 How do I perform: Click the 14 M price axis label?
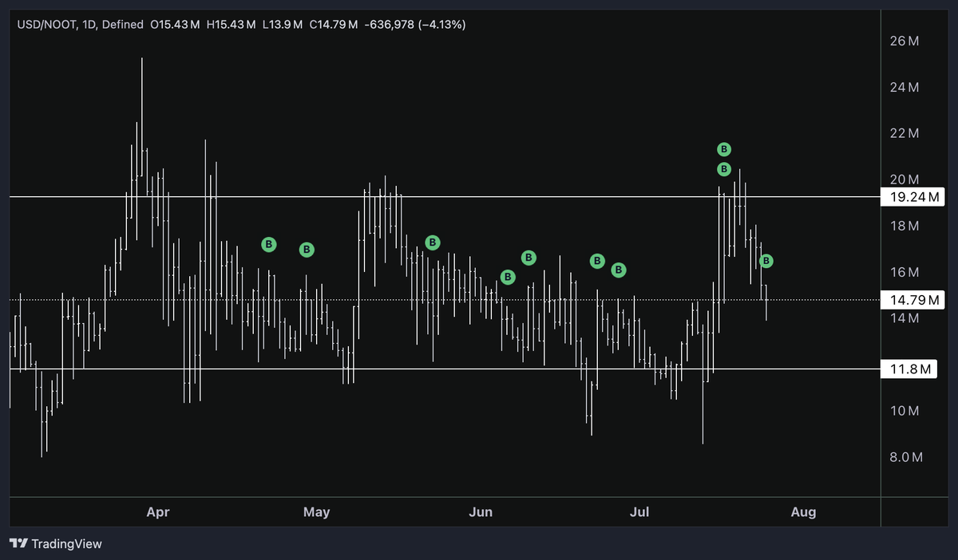904,319
